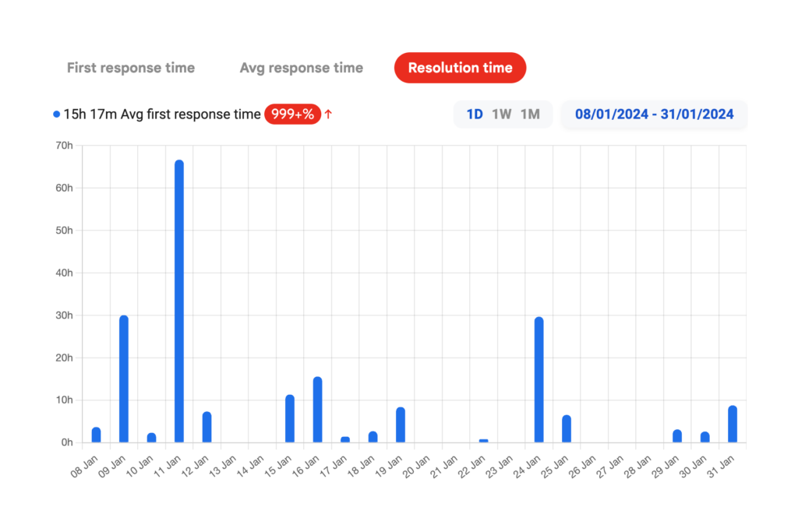Select the Resolution time tab
798x532 pixels.
tap(460, 68)
